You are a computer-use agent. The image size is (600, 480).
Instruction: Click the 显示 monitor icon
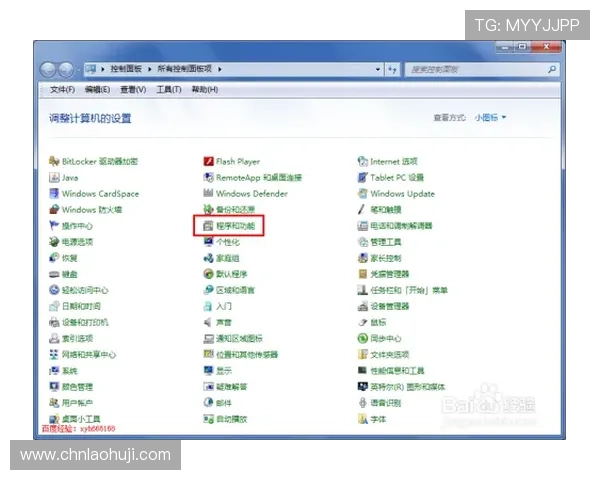pyautogui.click(x=208, y=371)
